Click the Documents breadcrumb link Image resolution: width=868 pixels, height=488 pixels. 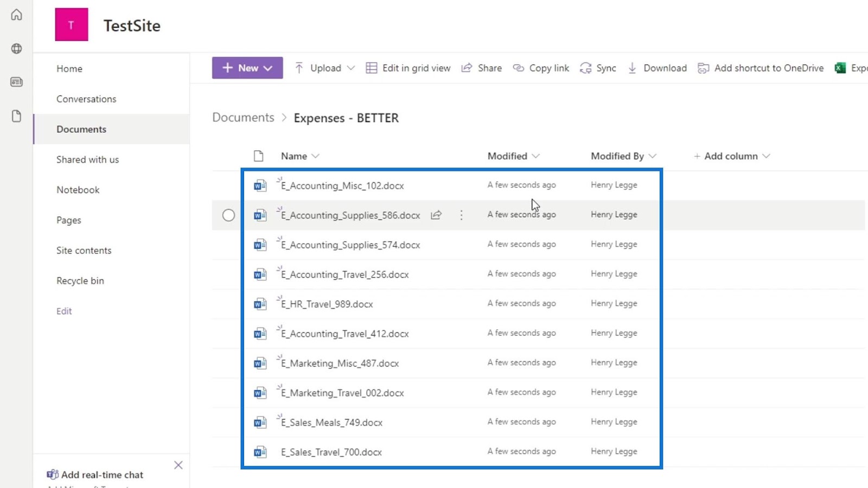click(243, 118)
